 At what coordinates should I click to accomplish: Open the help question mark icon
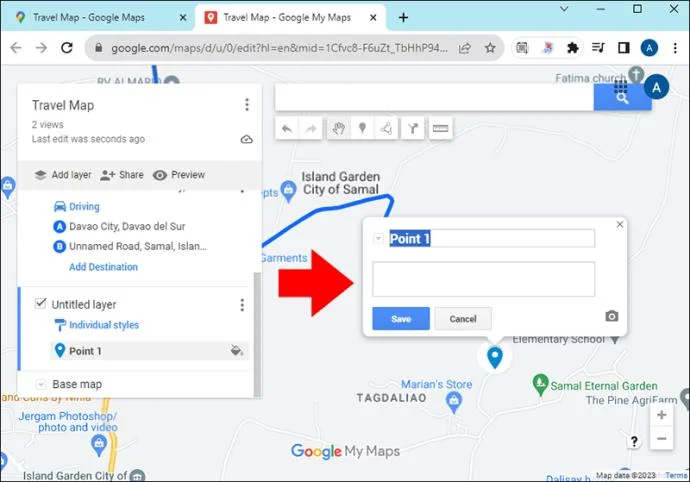[634, 441]
